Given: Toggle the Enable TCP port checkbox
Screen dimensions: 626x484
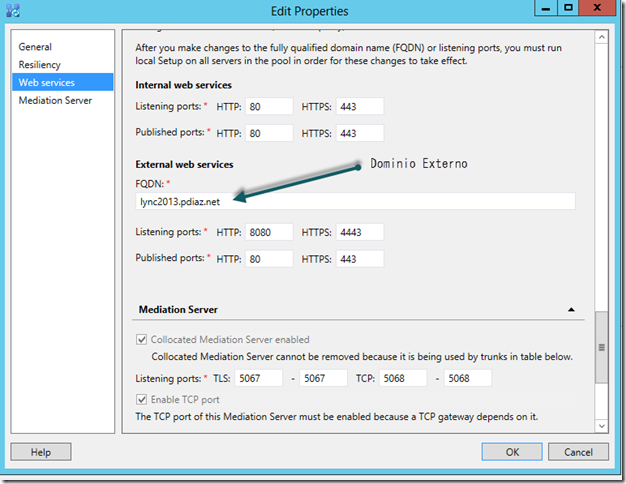Looking at the screenshot, I should click(141, 400).
